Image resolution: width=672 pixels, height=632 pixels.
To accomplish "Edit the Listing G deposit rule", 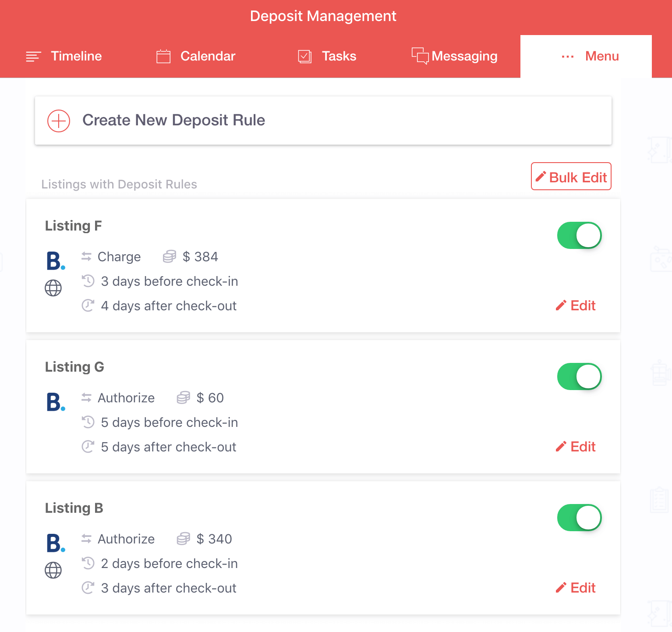I will pyautogui.click(x=576, y=447).
